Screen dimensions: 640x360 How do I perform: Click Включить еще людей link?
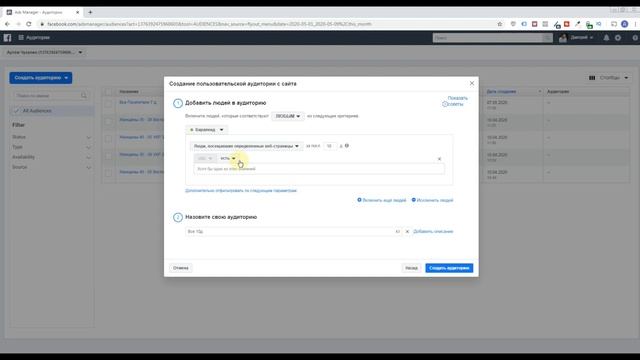pos(384,200)
